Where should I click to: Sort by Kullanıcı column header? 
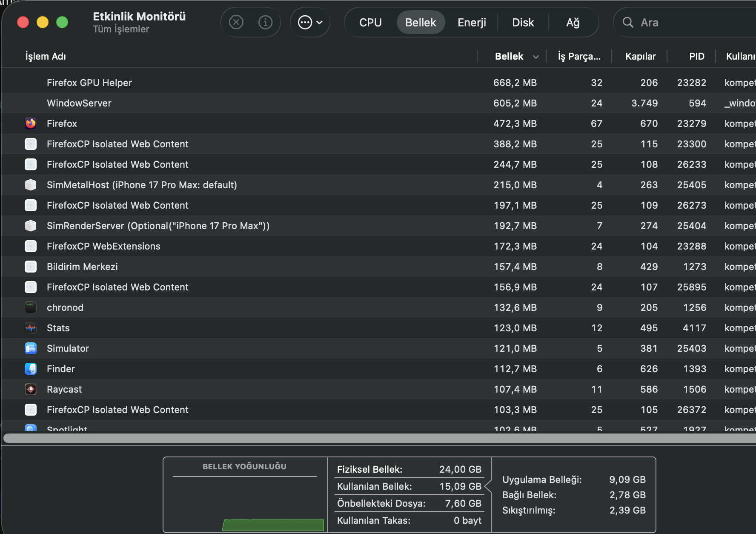pos(741,56)
